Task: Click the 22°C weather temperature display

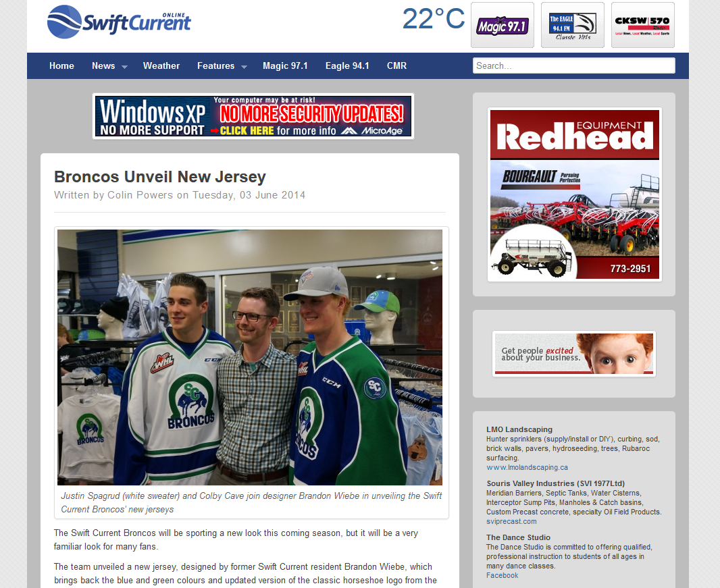Action: tap(434, 20)
